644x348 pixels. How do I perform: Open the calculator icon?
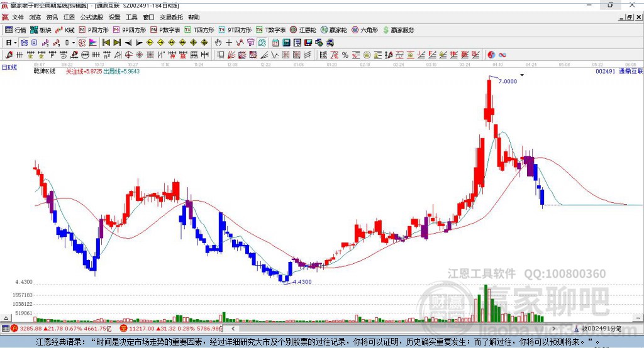point(286,43)
